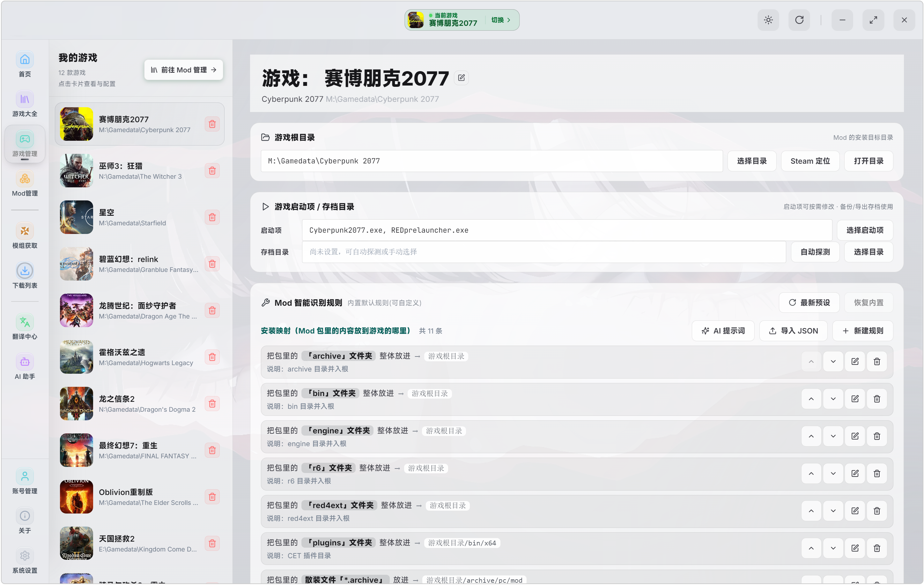Edit the r6 folder rule
This screenshot has width=924, height=585.
pyautogui.click(x=855, y=473)
